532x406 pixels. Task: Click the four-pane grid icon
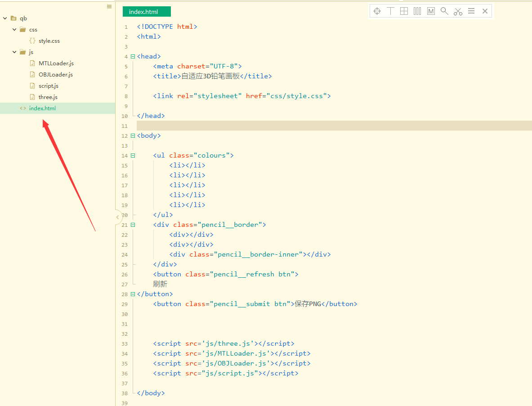[404, 11]
